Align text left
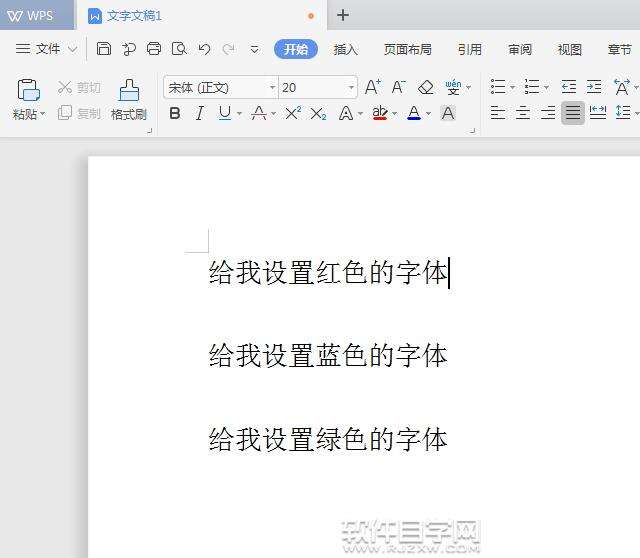Screen dimensions: 640x558 point(498,112)
